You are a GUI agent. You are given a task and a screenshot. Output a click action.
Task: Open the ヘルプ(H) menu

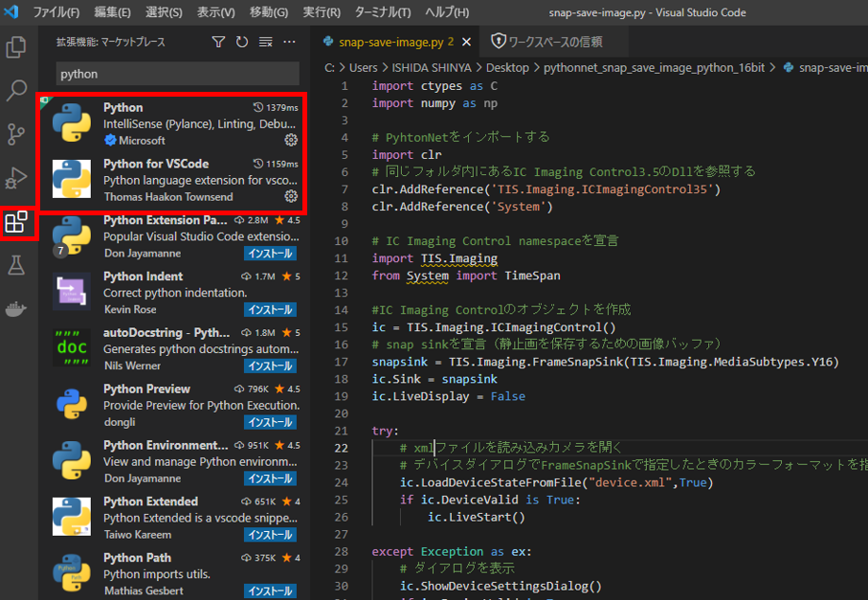(x=447, y=12)
